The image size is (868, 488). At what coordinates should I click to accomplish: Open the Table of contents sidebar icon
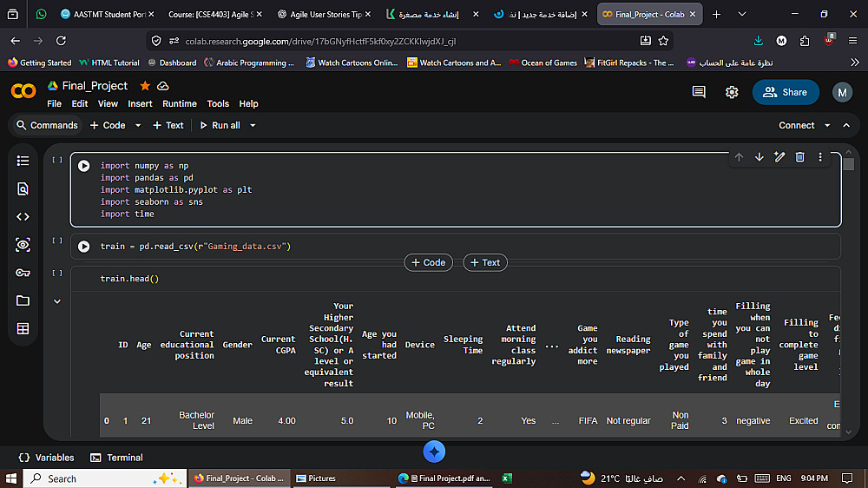tap(23, 161)
